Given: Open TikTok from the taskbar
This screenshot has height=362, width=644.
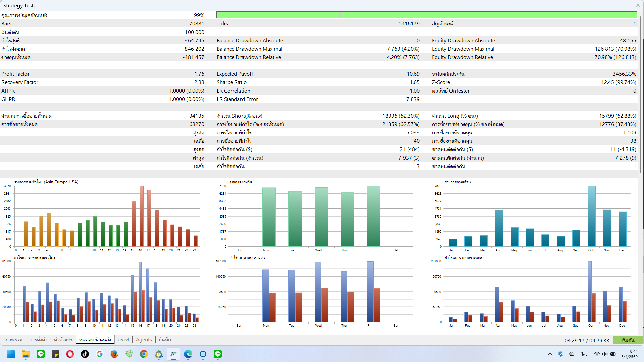Looking at the screenshot, I should tap(85, 354).
